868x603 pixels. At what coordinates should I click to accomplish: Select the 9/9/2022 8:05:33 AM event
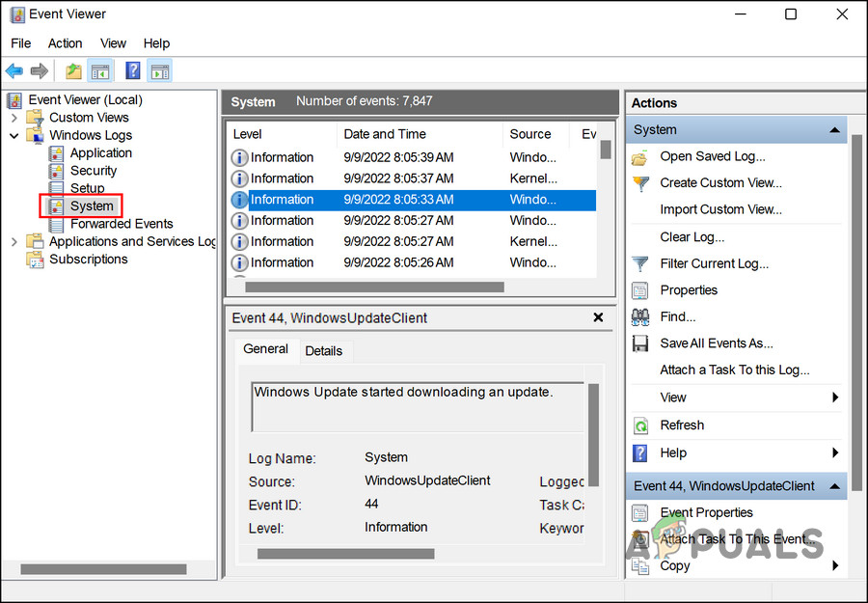[413, 200]
